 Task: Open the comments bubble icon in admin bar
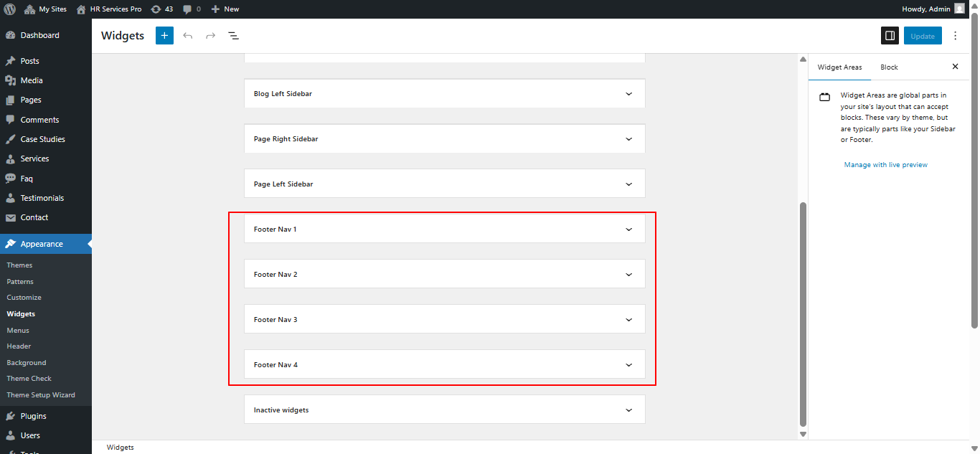(x=188, y=9)
